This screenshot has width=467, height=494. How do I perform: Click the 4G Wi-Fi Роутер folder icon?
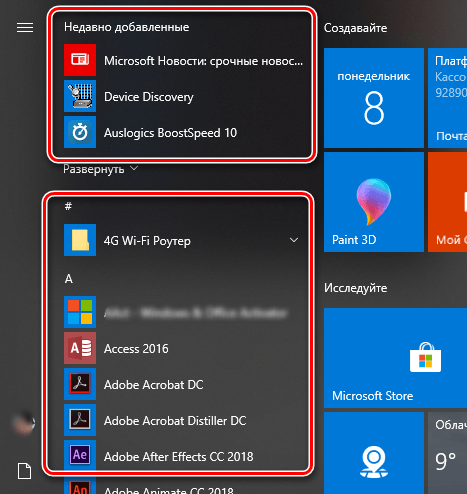coord(80,240)
